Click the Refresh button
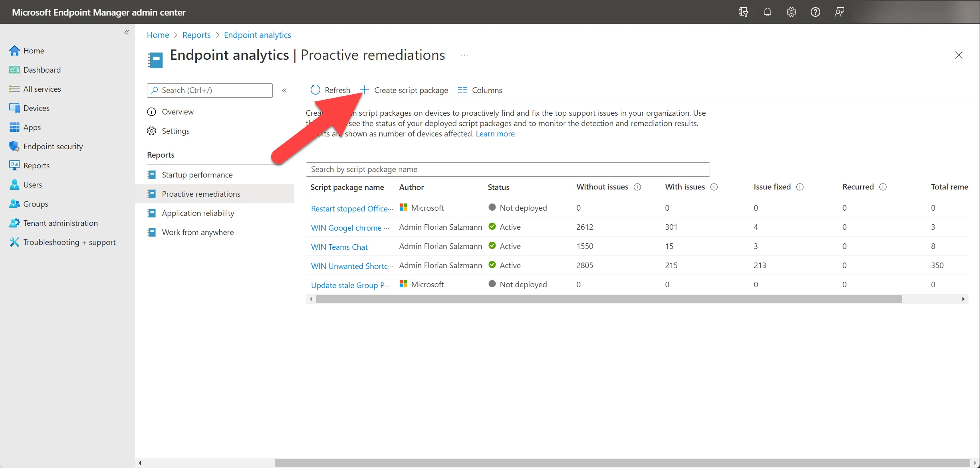This screenshot has height=468, width=980. coord(330,90)
